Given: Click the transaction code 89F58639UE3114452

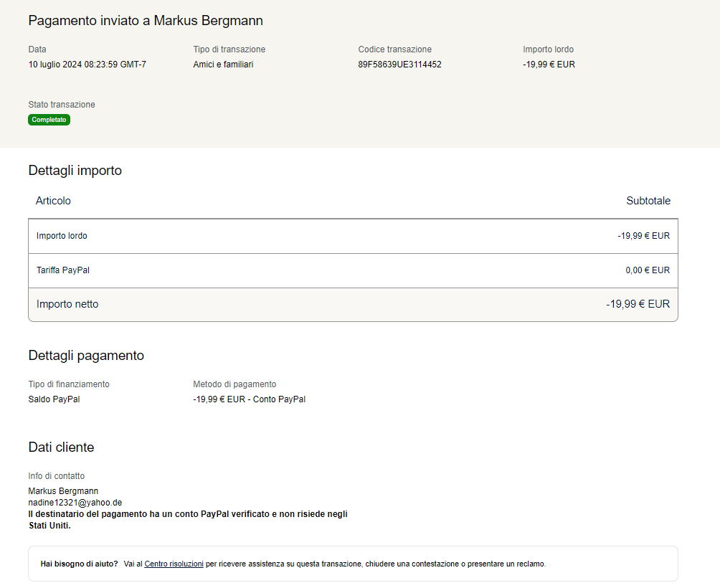Looking at the screenshot, I should coord(399,65).
